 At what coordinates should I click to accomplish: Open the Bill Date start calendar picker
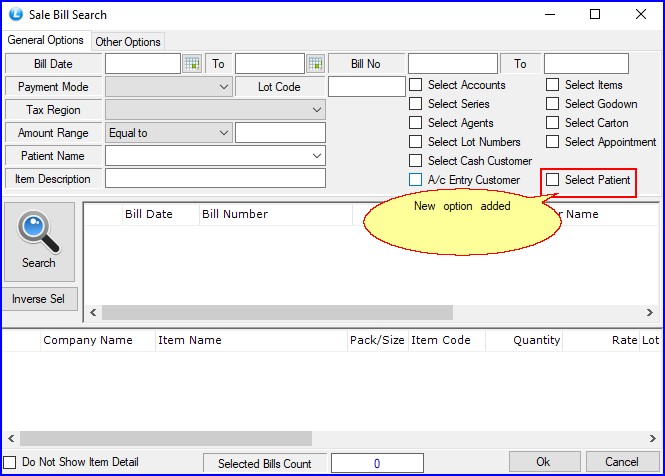[192, 64]
